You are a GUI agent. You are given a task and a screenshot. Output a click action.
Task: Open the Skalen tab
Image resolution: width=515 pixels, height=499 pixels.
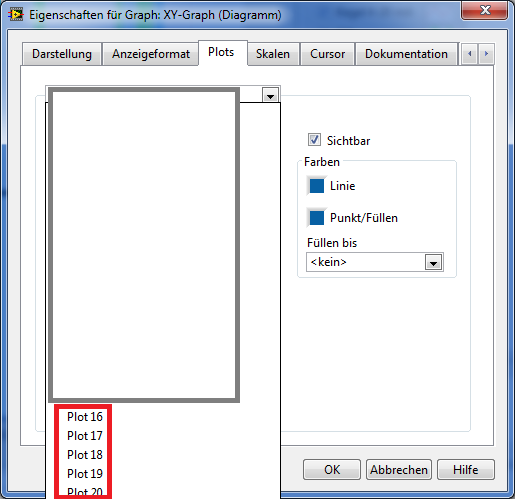click(x=273, y=54)
